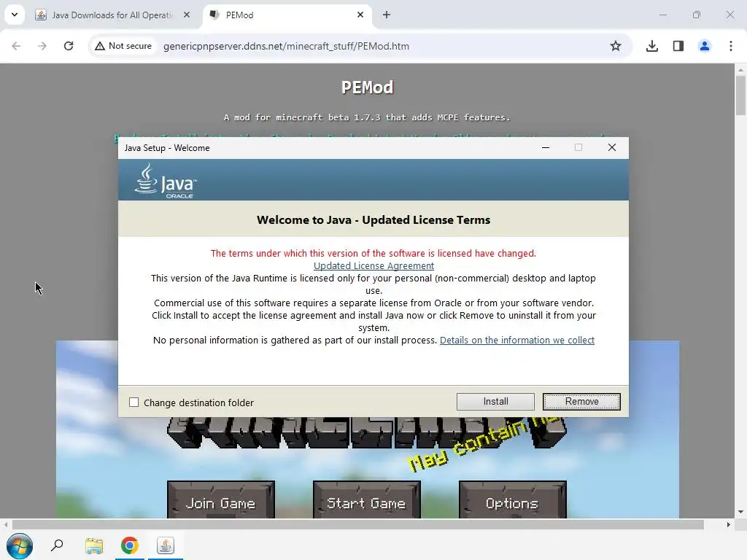
Task: Click the PEMod page heading
Action: tap(368, 87)
